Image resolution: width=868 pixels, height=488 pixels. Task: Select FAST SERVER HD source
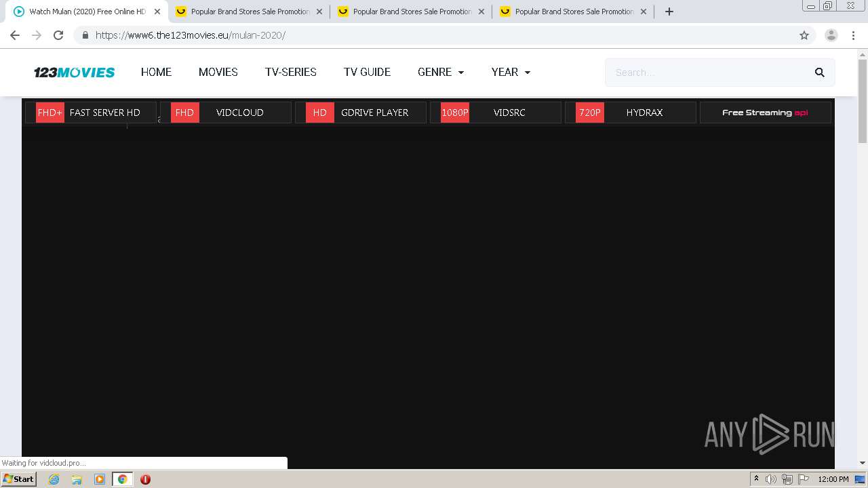pyautogui.click(x=91, y=113)
